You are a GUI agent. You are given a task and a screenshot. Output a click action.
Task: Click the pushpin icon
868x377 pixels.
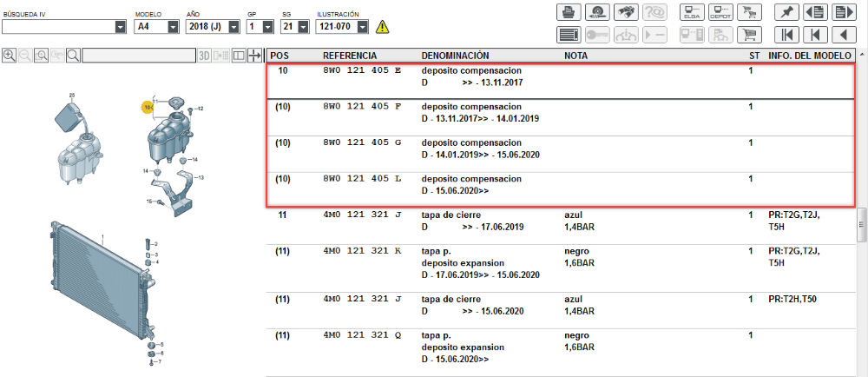[x=786, y=12]
